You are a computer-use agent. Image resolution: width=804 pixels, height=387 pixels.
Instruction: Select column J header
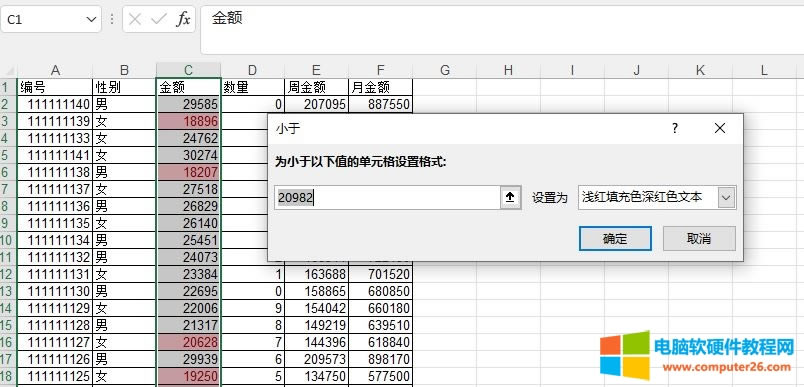coord(636,70)
